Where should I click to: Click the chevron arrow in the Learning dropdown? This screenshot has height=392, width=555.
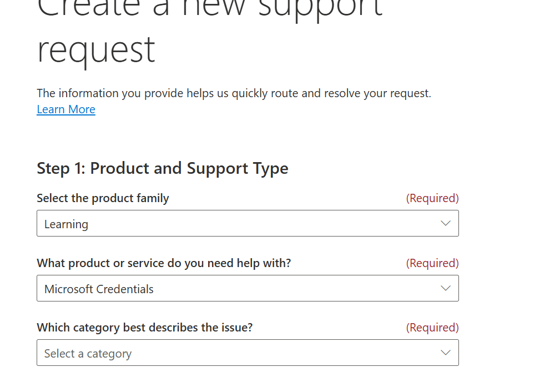tap(446, 223)
